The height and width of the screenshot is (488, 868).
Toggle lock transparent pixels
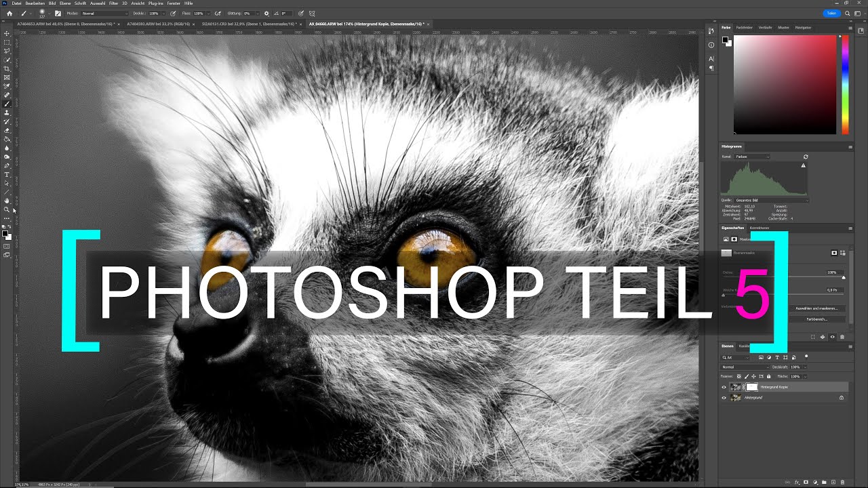tap(739, 376)
